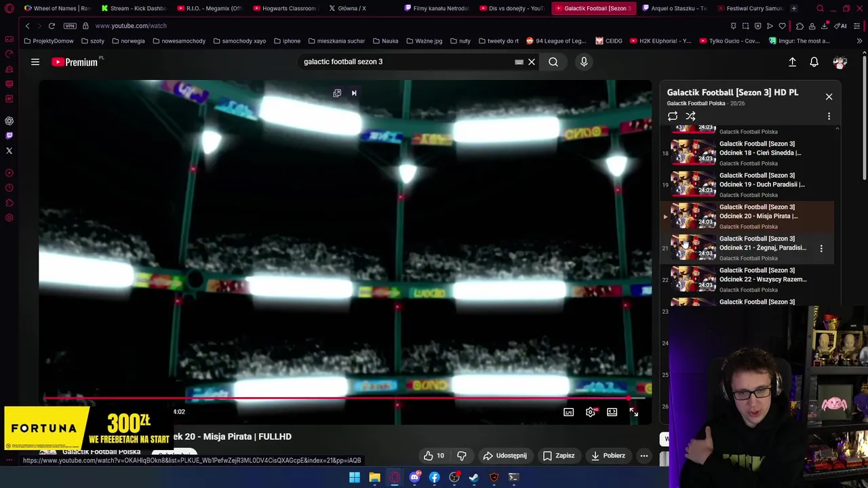
Task: Open nowesamochody bookmarks folder
Action: tap(179, 41)
